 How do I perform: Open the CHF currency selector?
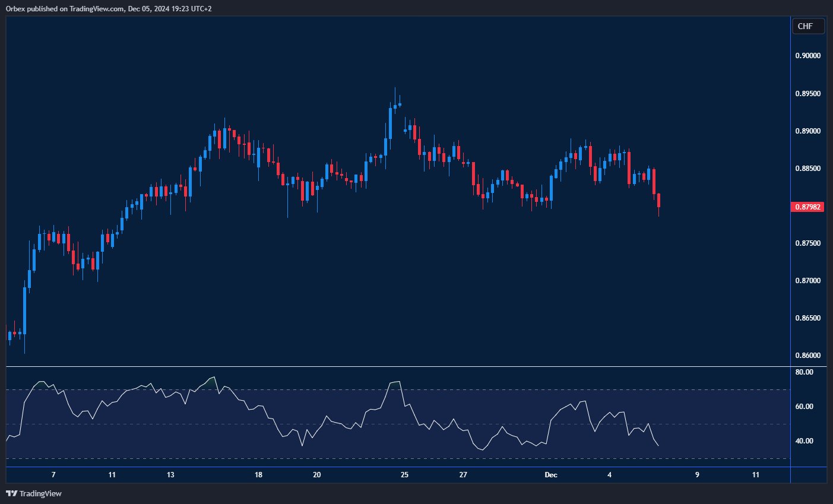(808, 26)
